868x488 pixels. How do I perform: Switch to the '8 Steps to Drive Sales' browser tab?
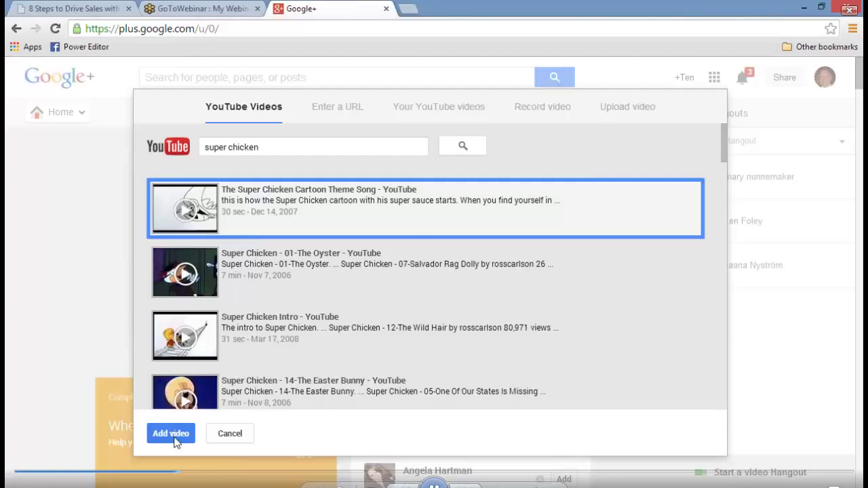pos(73,9)
